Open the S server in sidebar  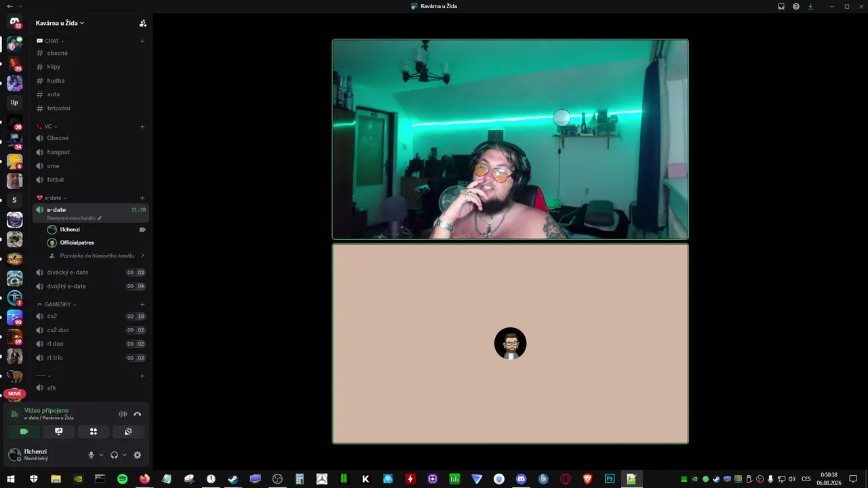pos(14,200)
